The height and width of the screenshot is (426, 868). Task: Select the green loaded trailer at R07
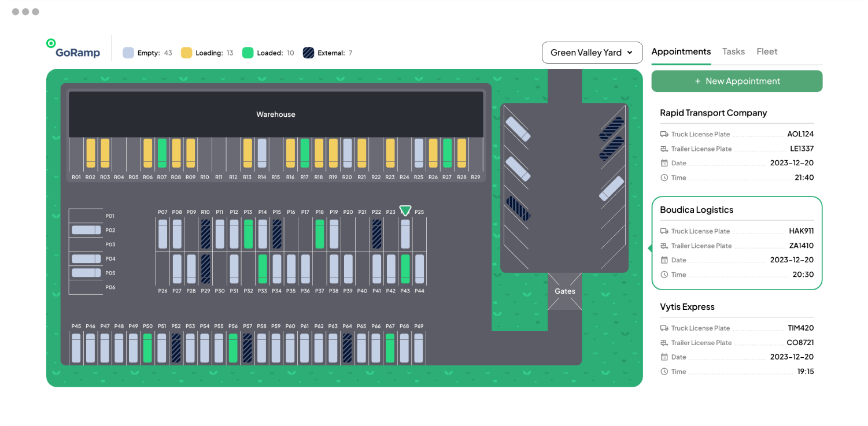pyautogui.click(x=162, y=153)
